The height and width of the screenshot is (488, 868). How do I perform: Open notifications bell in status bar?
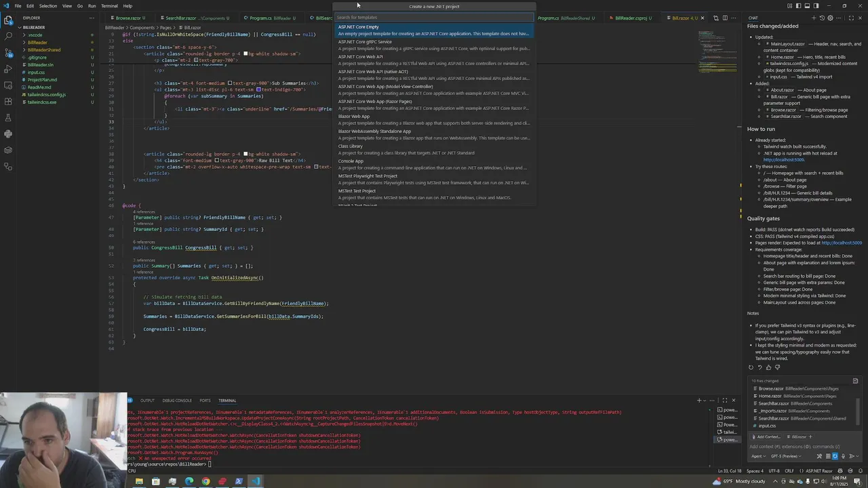pos(860,470)
